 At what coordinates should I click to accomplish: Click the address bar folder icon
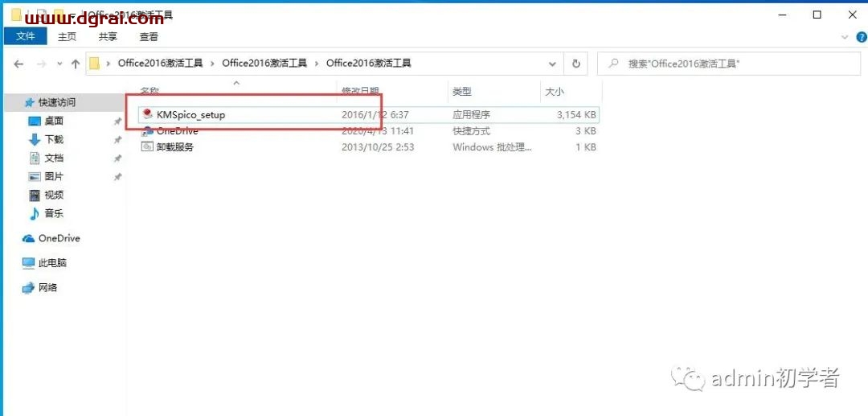click(95, 63)
